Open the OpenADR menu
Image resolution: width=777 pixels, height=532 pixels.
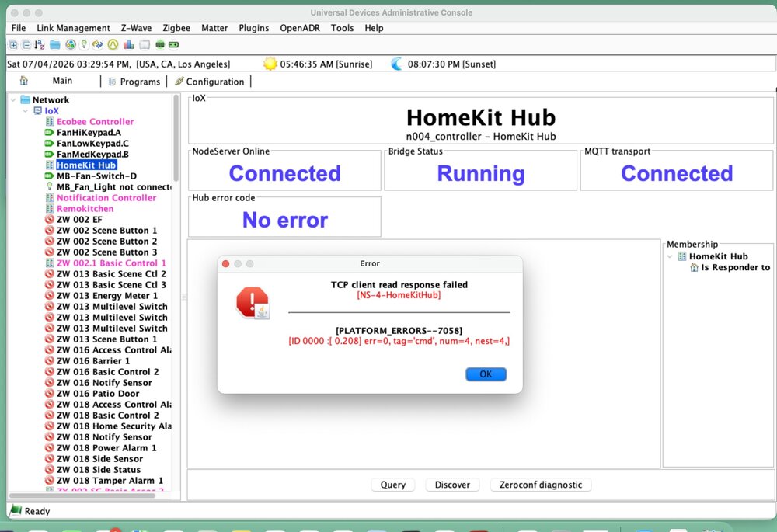300,28
